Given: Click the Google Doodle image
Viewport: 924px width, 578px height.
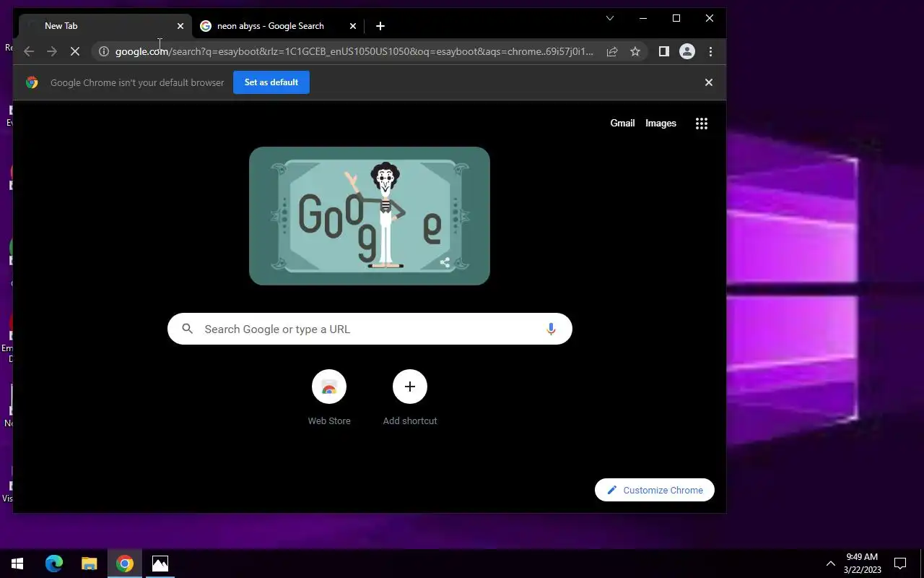Looking at the screenshot, I should [x=370, y=216].
